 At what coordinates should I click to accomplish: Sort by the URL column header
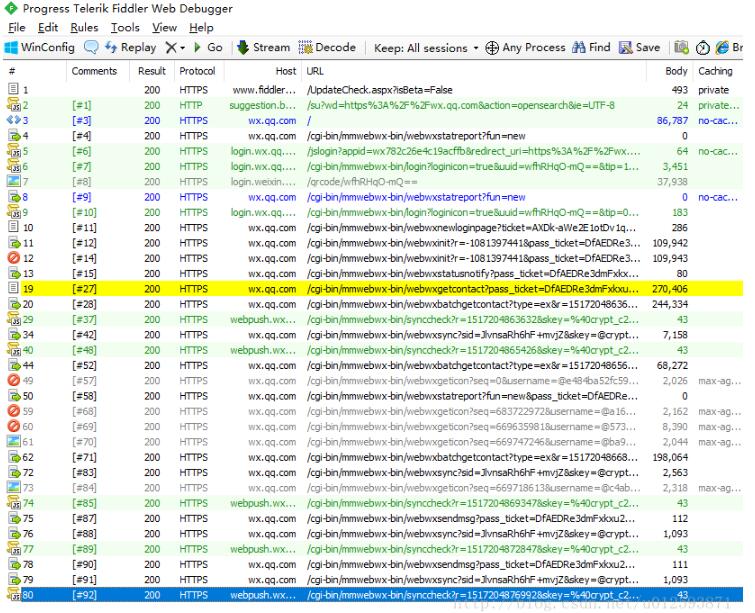pyautogui.click(x=474, y=71)
